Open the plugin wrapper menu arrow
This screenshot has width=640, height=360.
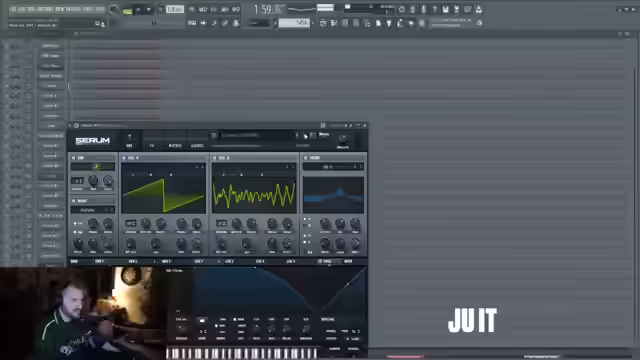point(70,126)
